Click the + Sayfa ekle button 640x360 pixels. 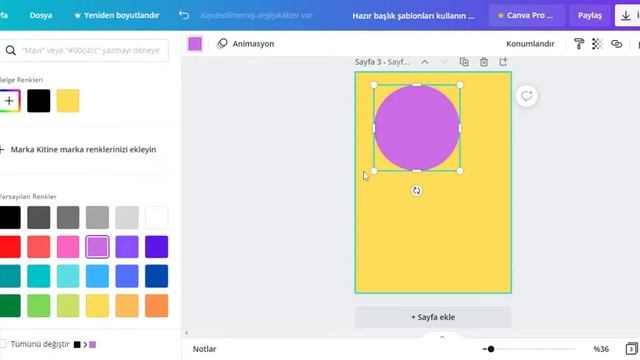tap(433, 317)
